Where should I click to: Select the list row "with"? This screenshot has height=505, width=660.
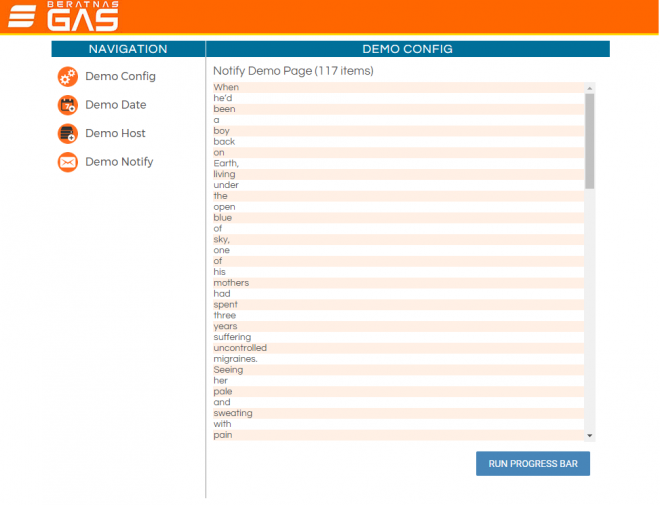click(399, 425)
